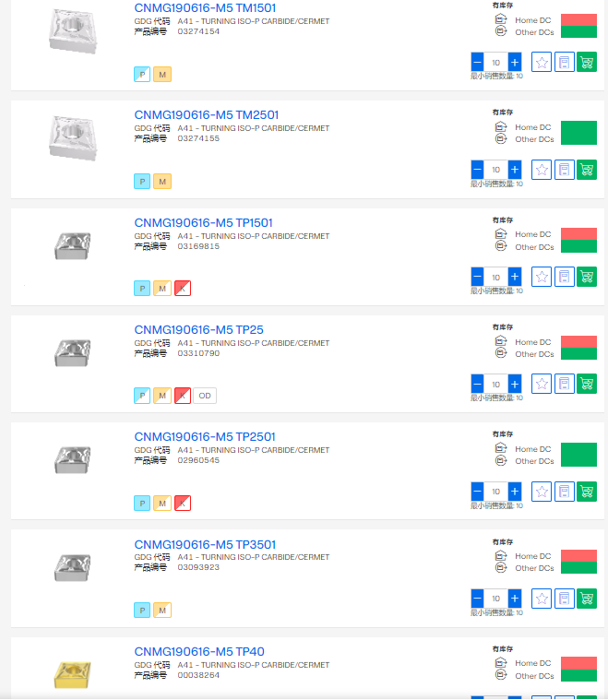
Task: Decrease quantity for CNMG190616-M5 TM2501
Action: pyautogui.click(x=477, y=170)
